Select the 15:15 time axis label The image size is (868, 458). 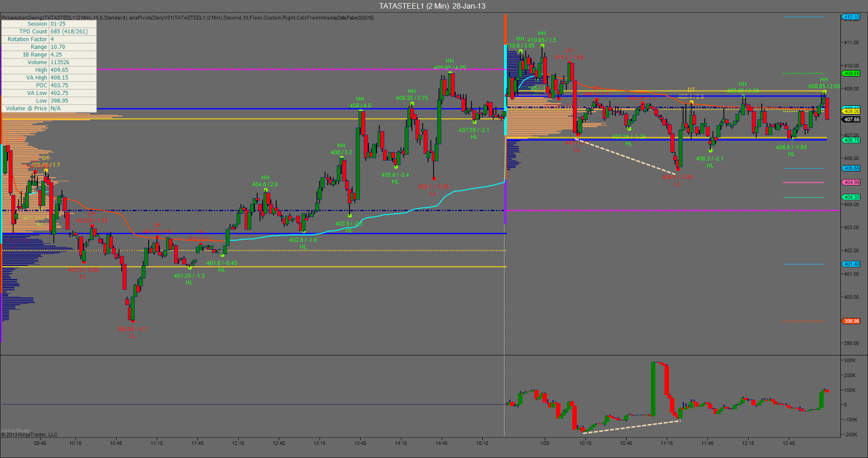click(x=482, y=443)
